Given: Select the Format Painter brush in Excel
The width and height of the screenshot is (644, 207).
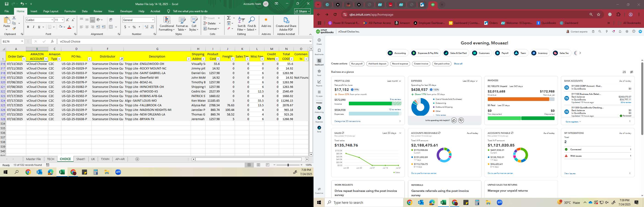Looking at the screenshot, I should pos(14,28).
